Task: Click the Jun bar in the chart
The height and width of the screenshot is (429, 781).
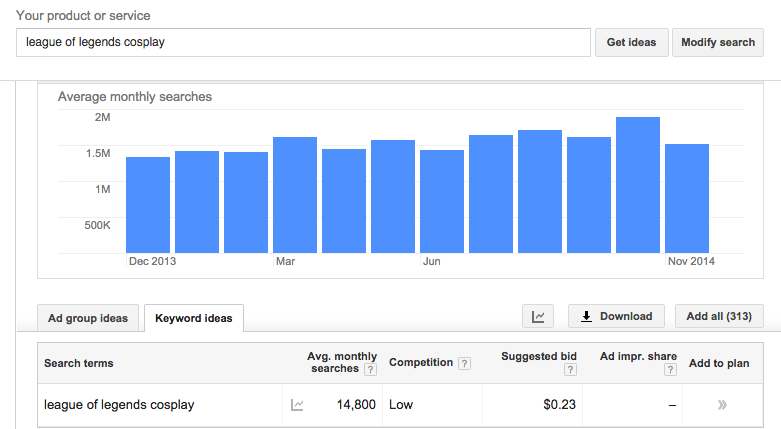Action: point(442,201)
